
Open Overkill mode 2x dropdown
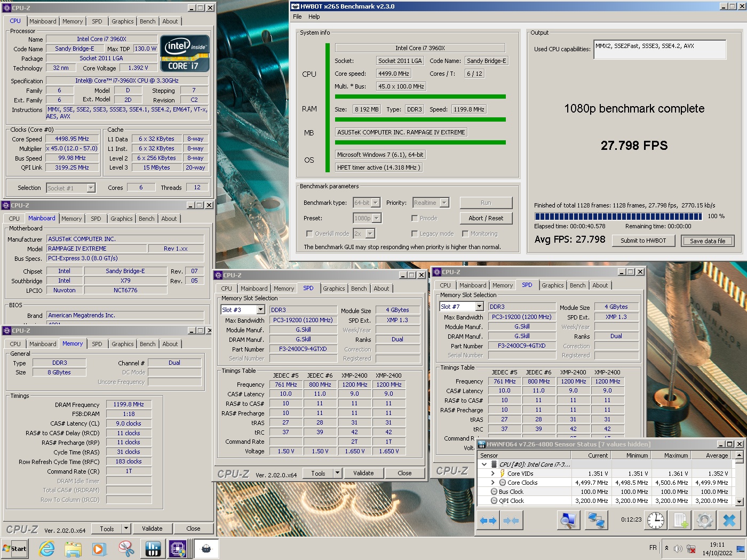click(370, 234)
